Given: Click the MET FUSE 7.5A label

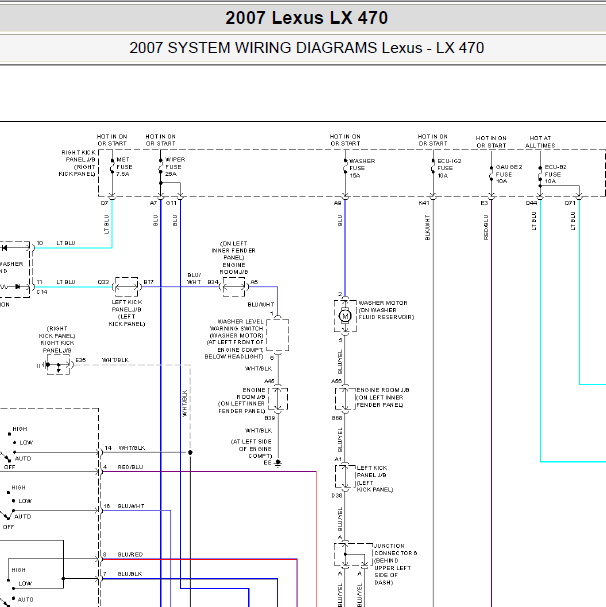Looking at the screenshot, I should (x=124, y=167).
